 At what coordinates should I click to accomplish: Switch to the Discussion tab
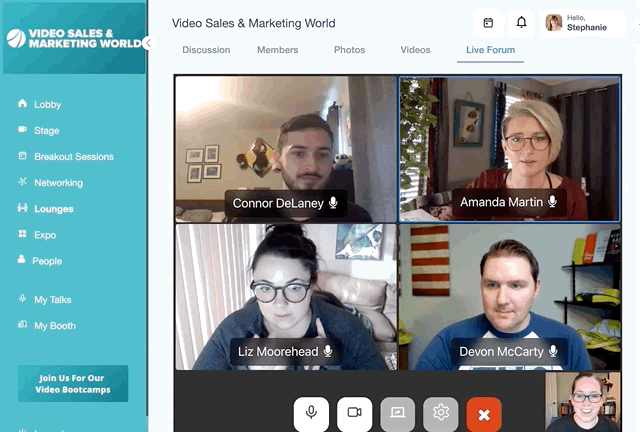(x=206, y=50)
